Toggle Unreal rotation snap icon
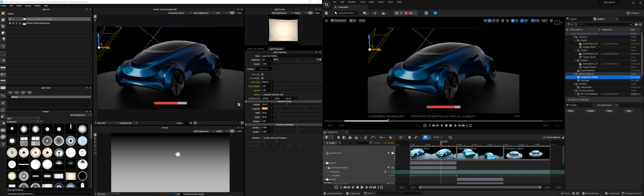Screen dimensions: 644x196 click(x=522, y=21)
